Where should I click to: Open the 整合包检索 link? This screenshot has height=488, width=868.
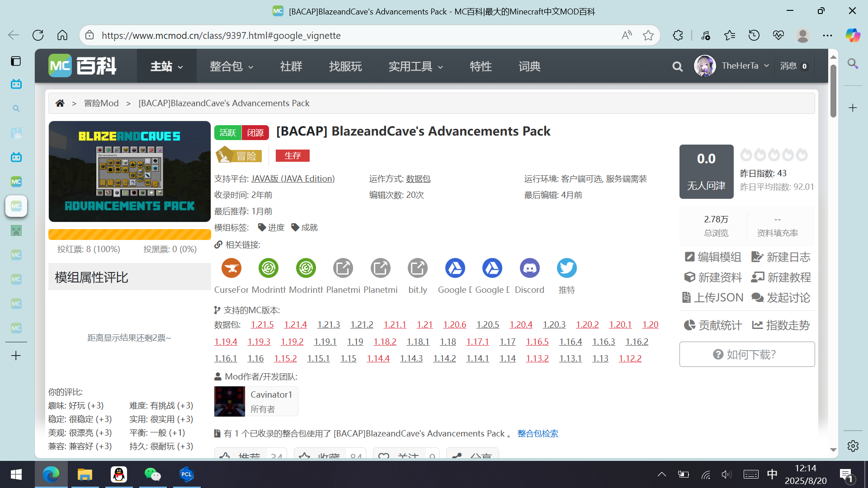(x=538, y=433)
